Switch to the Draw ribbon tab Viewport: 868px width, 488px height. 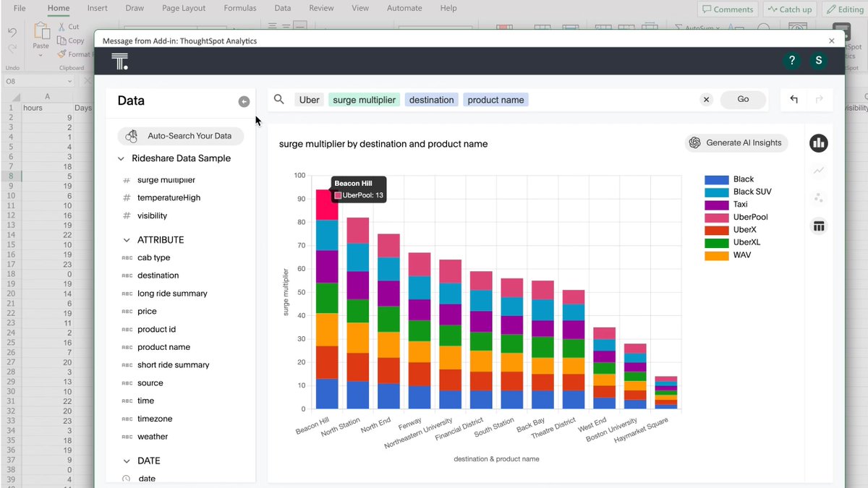pos(135,9)
